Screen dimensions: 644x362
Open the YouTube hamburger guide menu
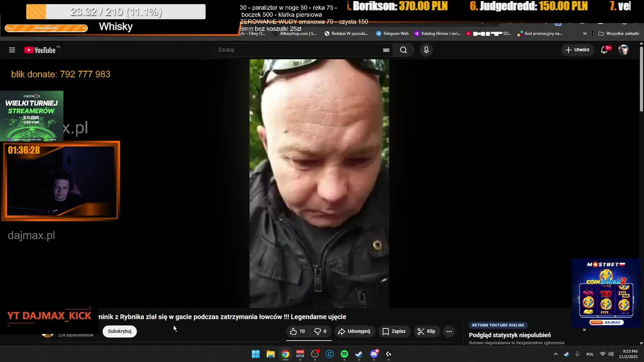click(x=12, y=50)
